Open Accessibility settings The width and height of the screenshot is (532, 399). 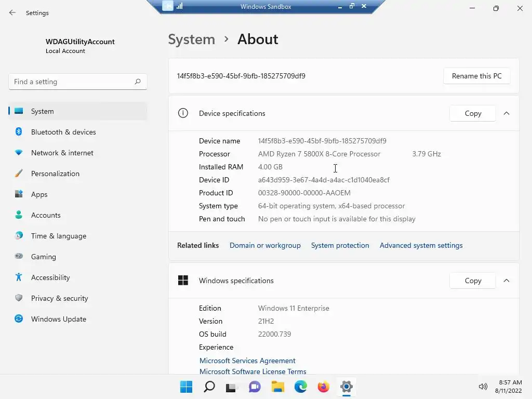click(78, 277)
